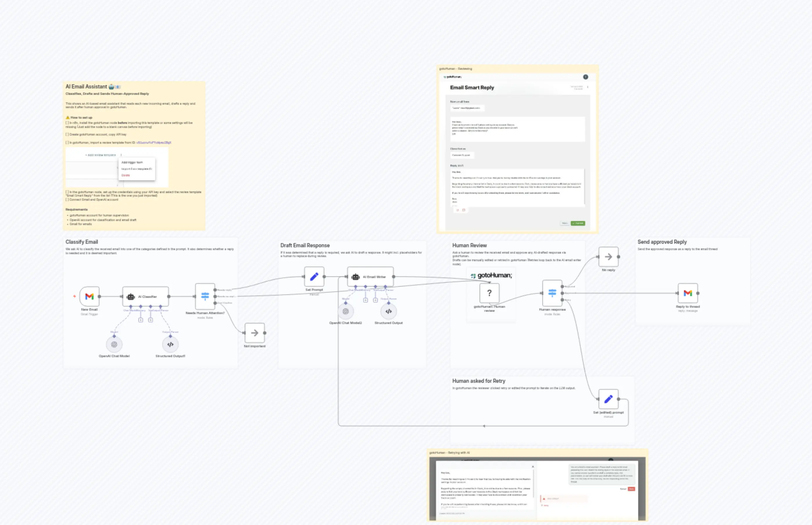Select the AI Classifier robot icon
Screen dimensions: 812x525
130,296
